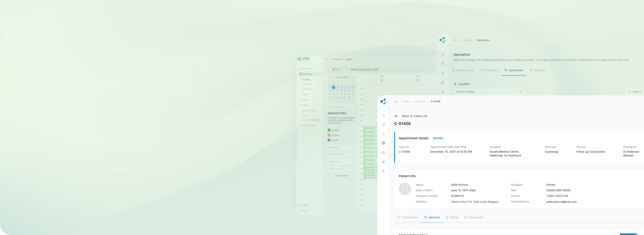Image resolution: width=644 pixels, height=235 pixels.
Task: Open the settings gear icon in case sidebar
Action: coord(383,171)
